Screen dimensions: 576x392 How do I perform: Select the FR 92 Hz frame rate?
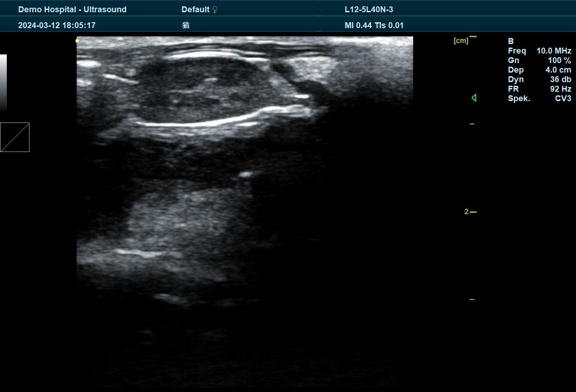[539, 89]
